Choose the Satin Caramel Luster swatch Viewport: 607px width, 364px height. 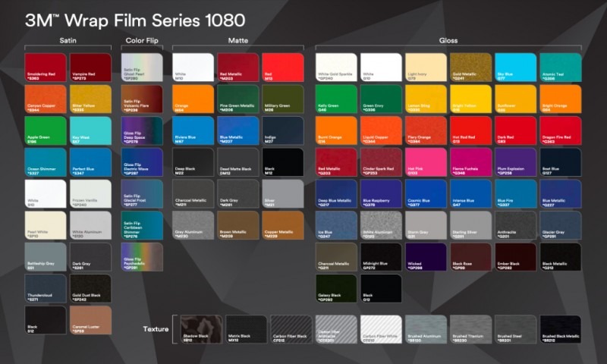coord(90,320)
